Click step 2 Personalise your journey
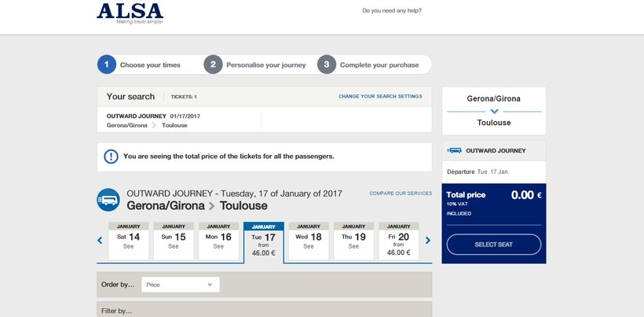This screenshot has height=317, width=644. point(256,65)
